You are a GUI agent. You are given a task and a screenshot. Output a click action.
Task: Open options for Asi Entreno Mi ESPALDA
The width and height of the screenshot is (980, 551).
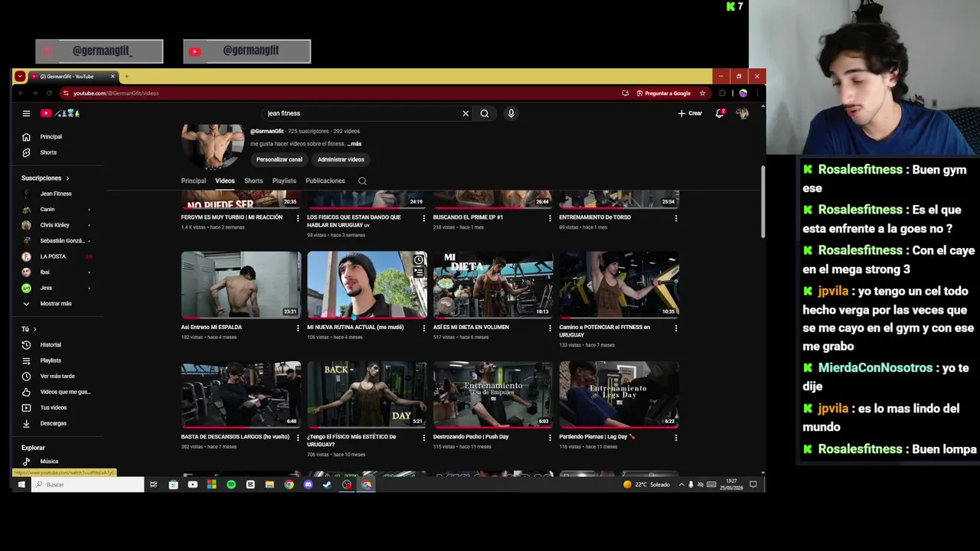pos(298,328)
